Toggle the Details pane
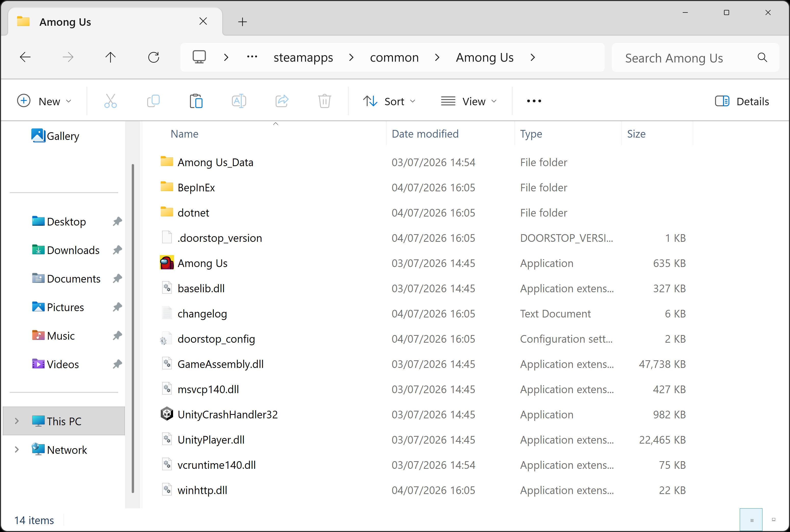 pyautogui.click(x=742, y=101)
